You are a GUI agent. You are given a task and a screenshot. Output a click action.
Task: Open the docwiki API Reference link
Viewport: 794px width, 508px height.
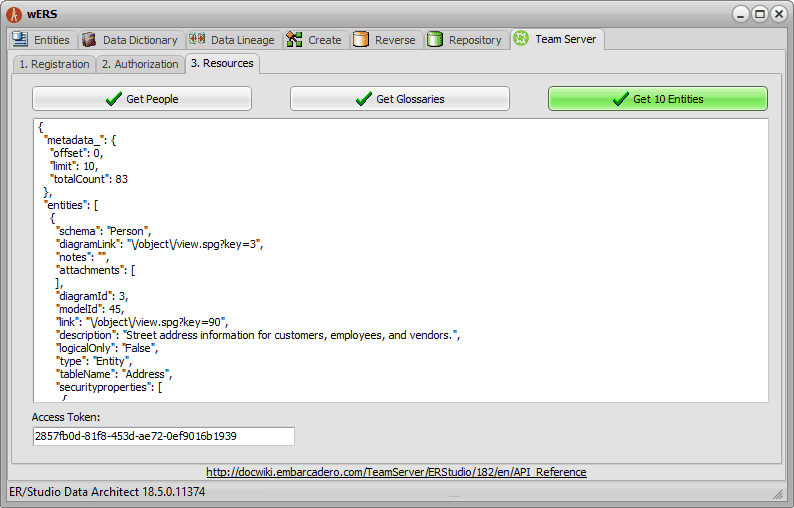pos(396,472)
